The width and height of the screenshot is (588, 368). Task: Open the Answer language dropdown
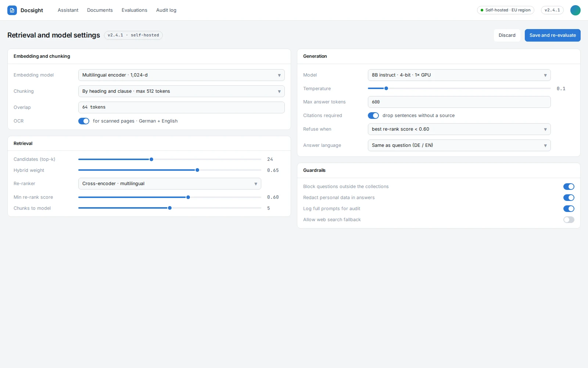click(x=459, y=145)
